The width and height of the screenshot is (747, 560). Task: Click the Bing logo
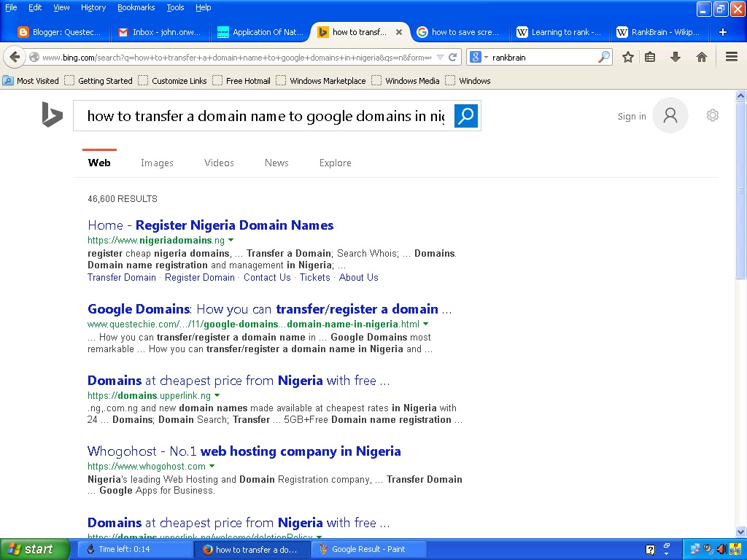coord(52,114)
